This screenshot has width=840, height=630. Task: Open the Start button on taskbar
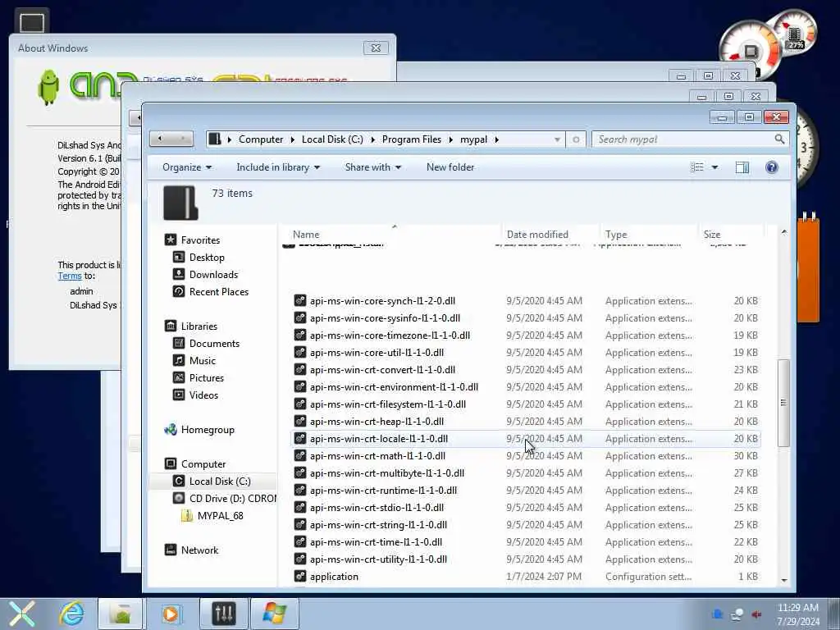click(21, 614)
